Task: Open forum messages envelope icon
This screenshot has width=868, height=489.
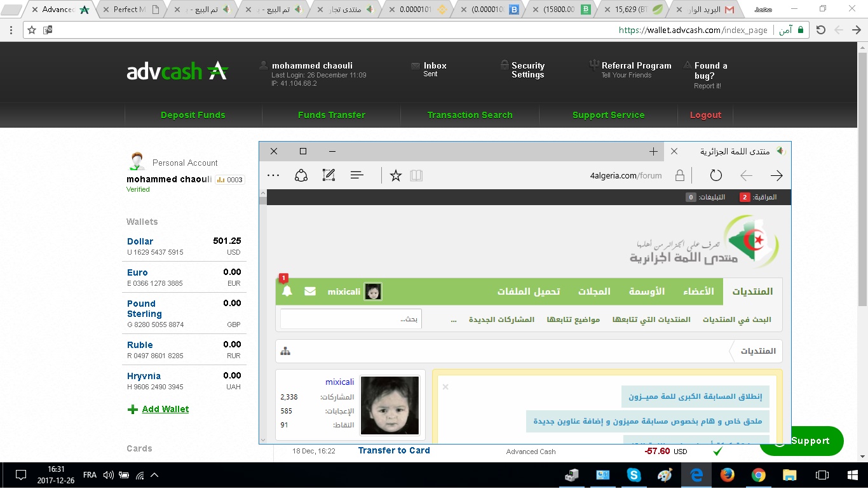Action: pos(309,291)
